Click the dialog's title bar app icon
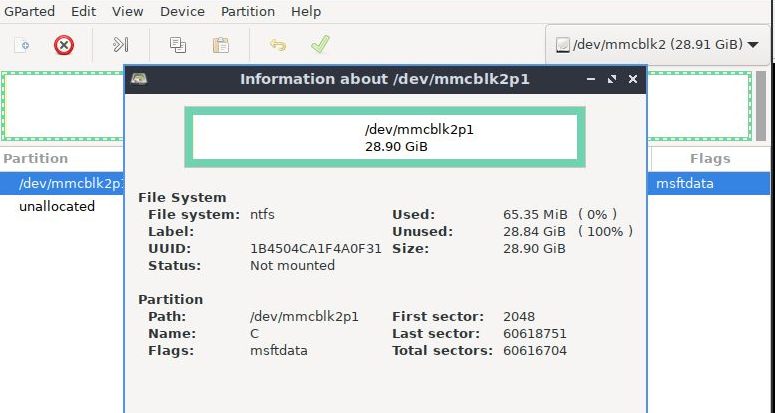The width and height of the screenshot is (775, 413). click(x=141, y=79)
